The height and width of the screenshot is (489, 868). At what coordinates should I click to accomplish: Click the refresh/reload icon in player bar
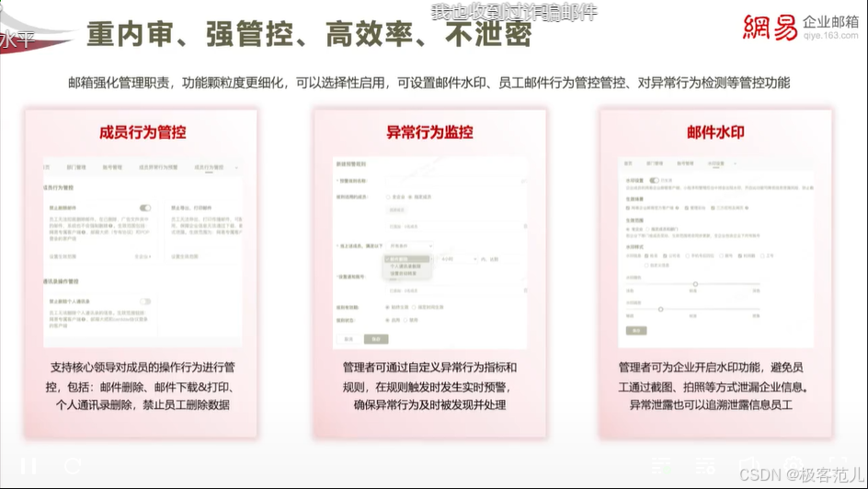pyautogui.click(x=73, y=466)
